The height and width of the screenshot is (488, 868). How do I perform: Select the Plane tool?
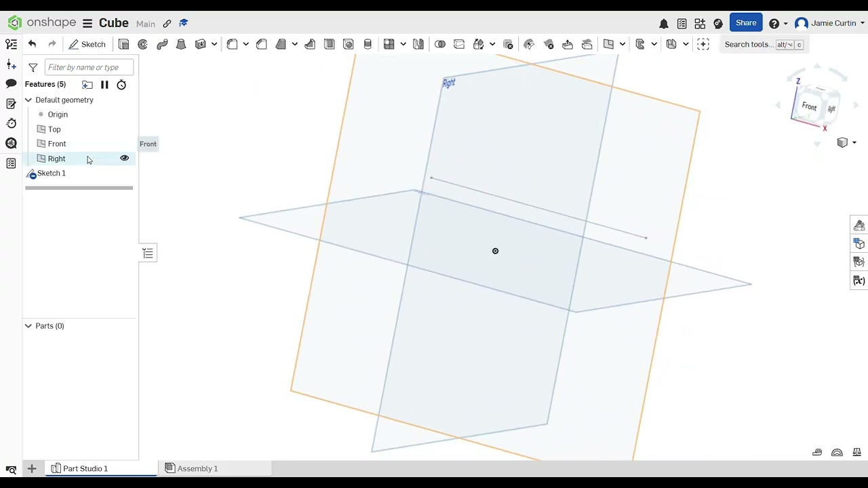coord(608,44)
